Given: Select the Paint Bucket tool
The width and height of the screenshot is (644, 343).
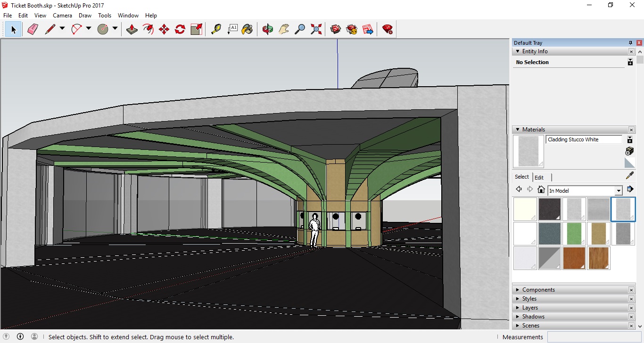Looking at the screenshot, I should tap(247, 29).
